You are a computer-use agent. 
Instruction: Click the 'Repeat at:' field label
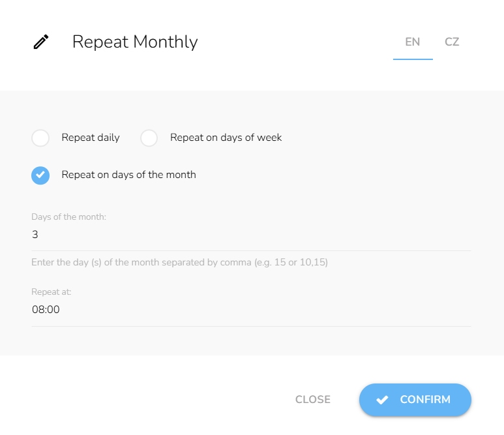(52, 292)
